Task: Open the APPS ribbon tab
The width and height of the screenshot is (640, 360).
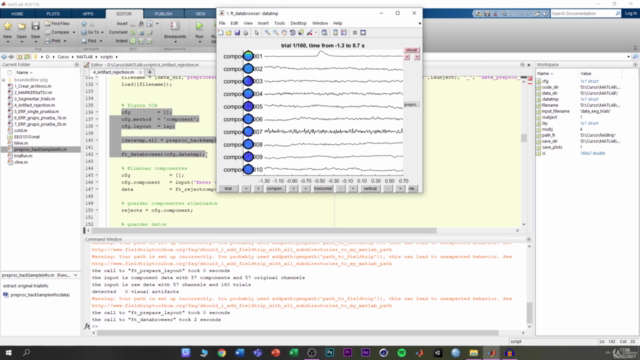Action: coord(88,13)
